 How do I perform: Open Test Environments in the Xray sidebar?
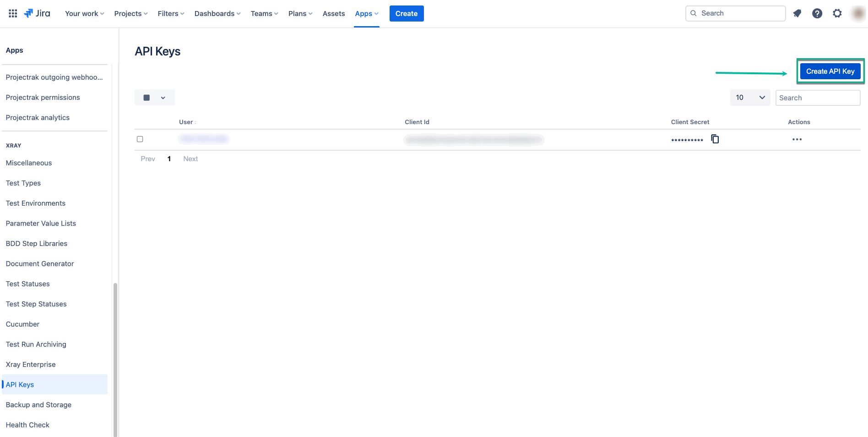coord(35,203)
